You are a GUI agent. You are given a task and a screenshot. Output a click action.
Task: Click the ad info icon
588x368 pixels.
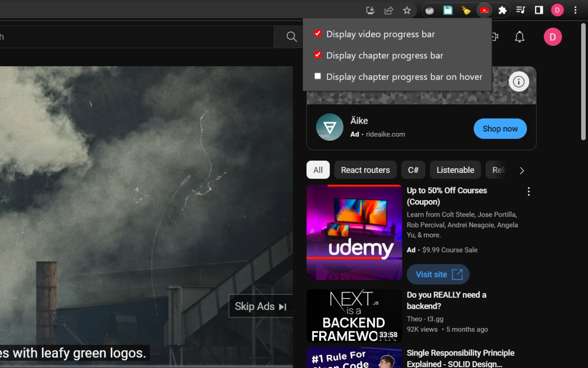coord(519,81)
